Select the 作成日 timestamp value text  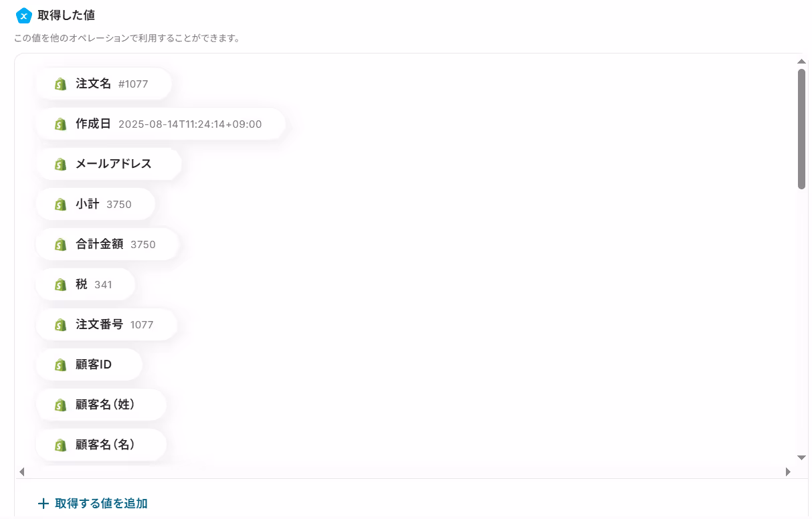pos(190,124)
